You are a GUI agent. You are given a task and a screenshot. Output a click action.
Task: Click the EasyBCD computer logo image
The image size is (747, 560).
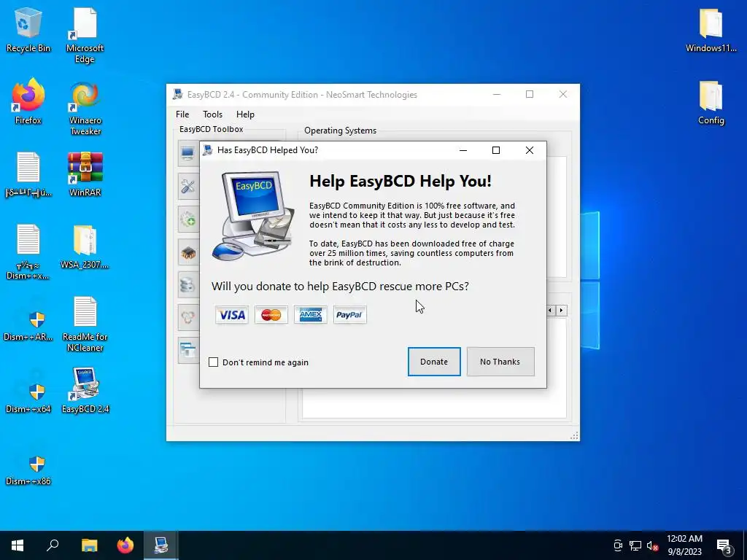coord(254,216)
